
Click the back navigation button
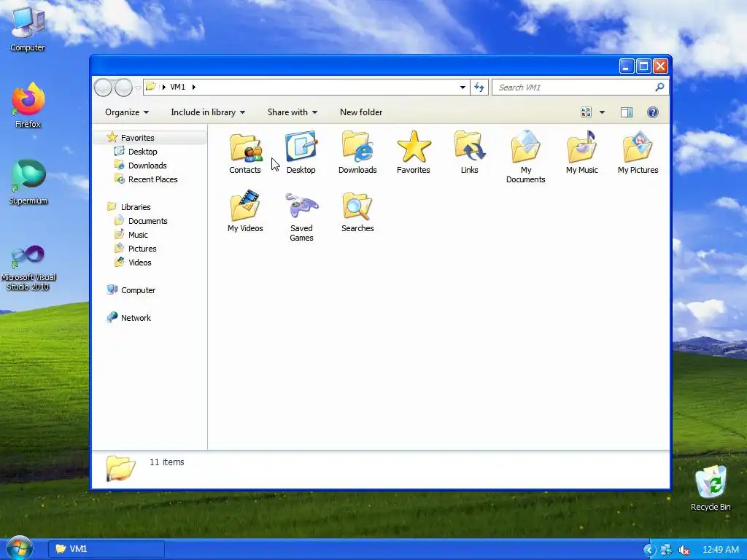pyautogui.click(x=103, y=87)
